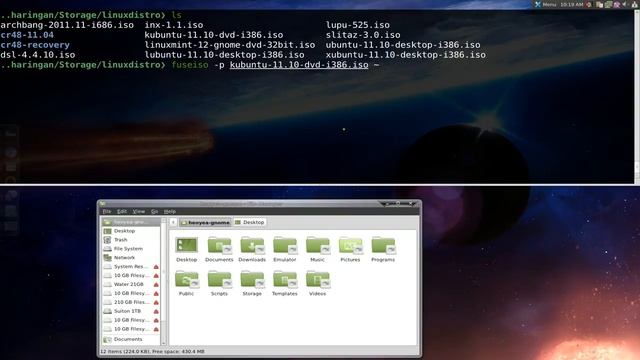Open the Programs folder icon

tap(383, 245)
